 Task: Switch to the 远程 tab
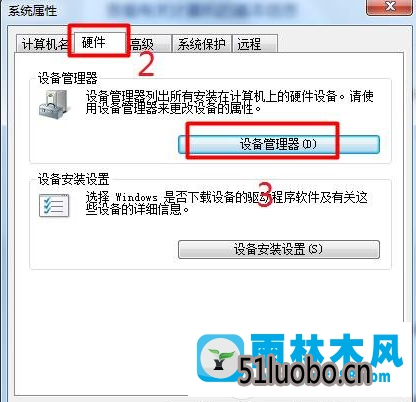coord(255,44)
